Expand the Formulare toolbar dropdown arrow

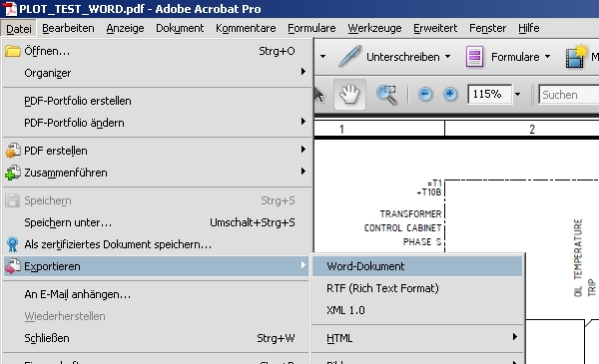click(x=547, y=57)
